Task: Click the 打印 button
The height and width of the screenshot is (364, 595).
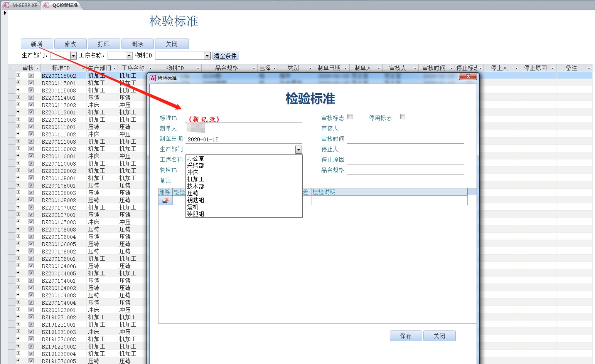Action: pyautogui.click(x=104, y=44)
